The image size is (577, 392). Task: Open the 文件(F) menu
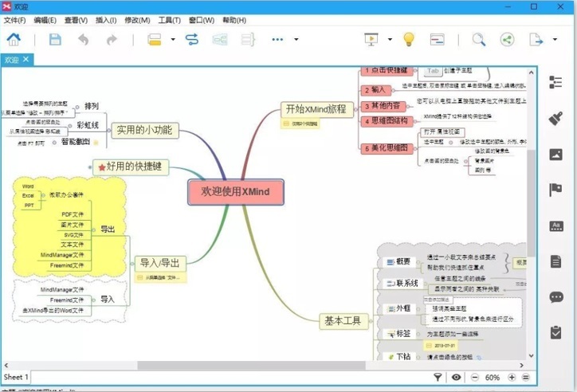tap(14, 20)
